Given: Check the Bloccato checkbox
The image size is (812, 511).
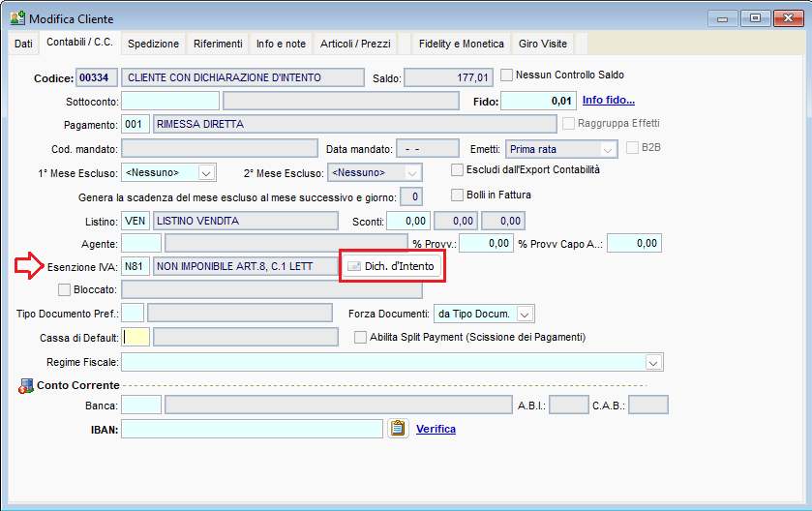Looking at the screenshot, I should coord(65,289).
